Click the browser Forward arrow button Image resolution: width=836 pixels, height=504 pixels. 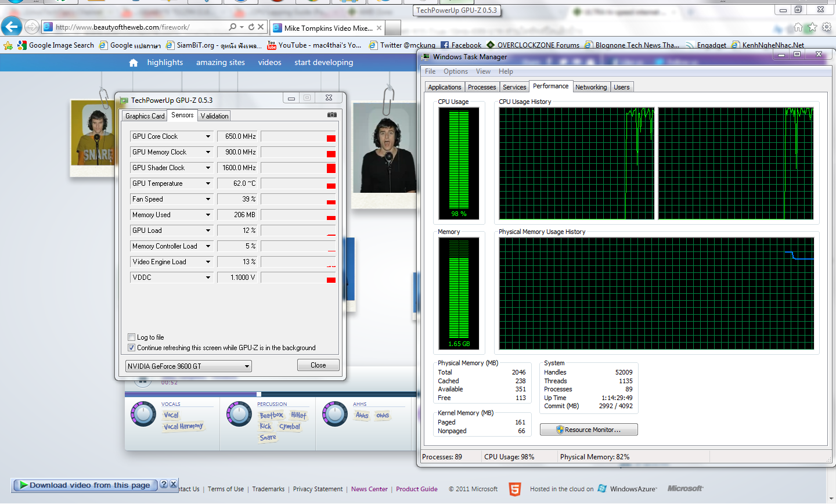click(32, 27)
